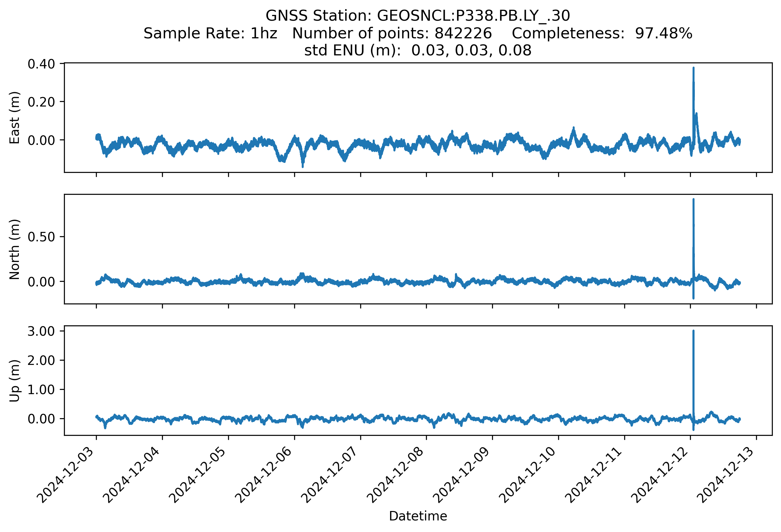Click the North (m) axis label

tap(14, 249)
